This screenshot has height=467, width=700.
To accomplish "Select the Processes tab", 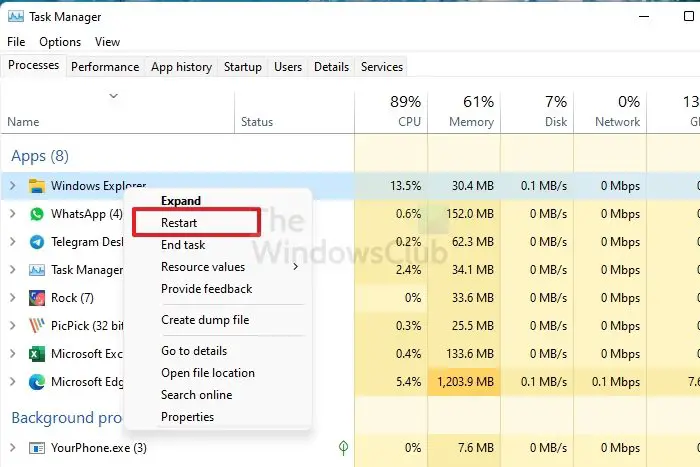I will [33, 65].
